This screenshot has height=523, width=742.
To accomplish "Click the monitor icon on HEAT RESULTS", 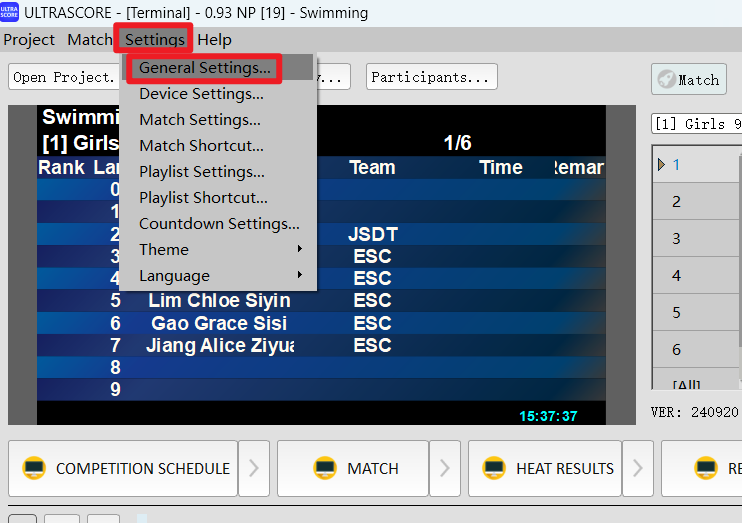I will pos(493,468).
